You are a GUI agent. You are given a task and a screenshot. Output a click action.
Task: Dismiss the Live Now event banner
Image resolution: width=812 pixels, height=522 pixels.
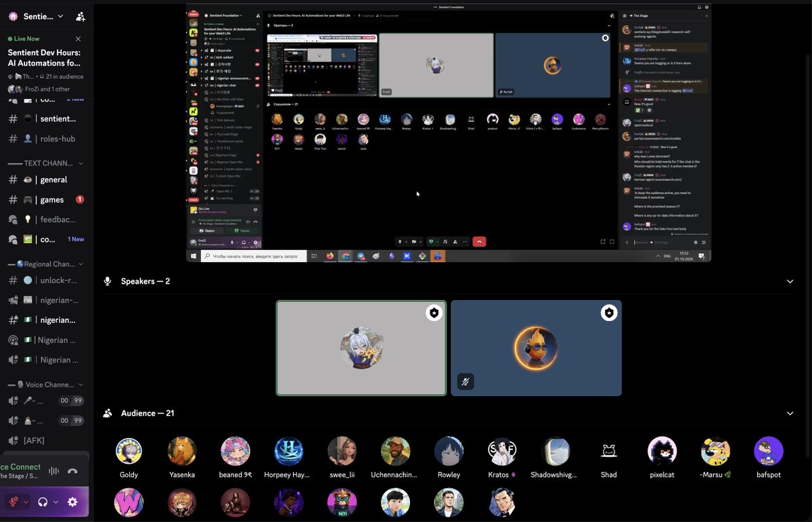78,39
